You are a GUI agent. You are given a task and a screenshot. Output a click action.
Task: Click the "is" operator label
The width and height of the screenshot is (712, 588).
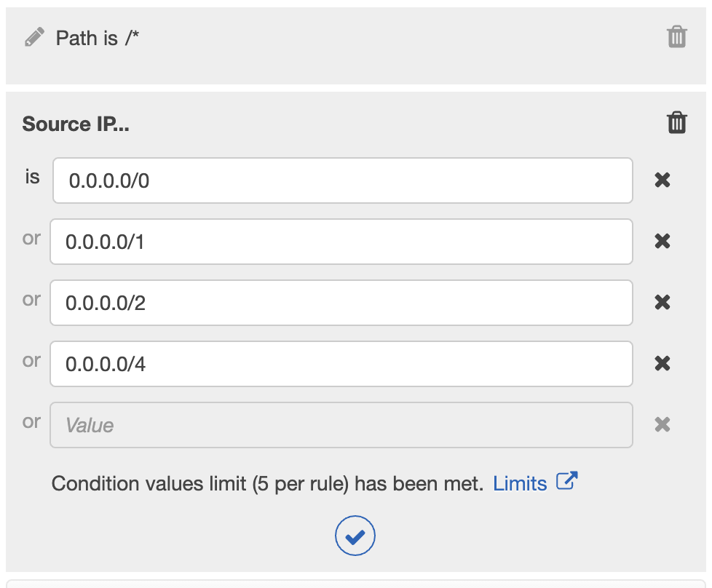[x=32, y=177]
